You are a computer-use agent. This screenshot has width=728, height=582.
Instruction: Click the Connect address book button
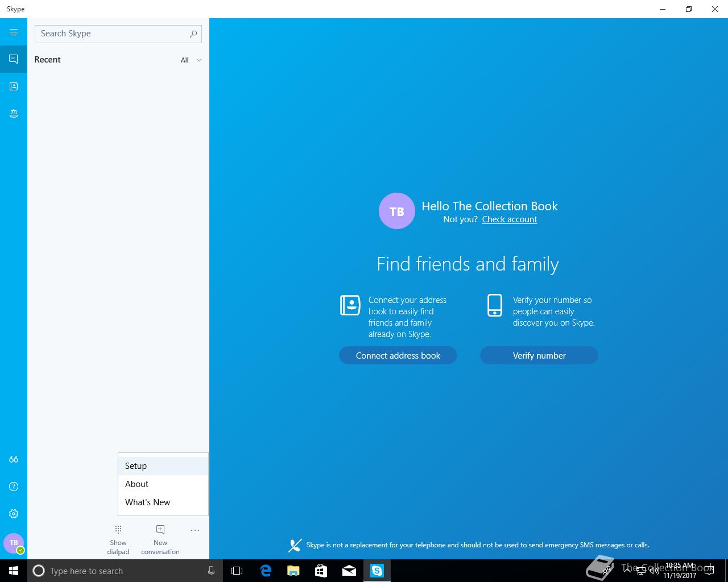pos(398,355)
